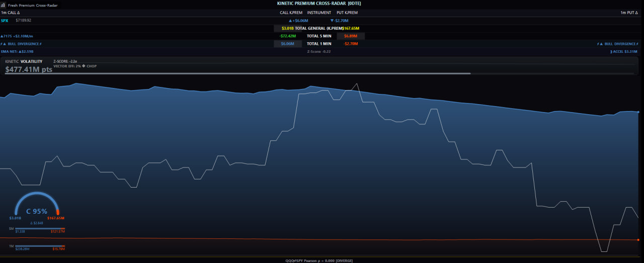This screenshot has width=644, height=263.
Task: Select the blue $3.01B under the gauge
Action: coord(15,218)
